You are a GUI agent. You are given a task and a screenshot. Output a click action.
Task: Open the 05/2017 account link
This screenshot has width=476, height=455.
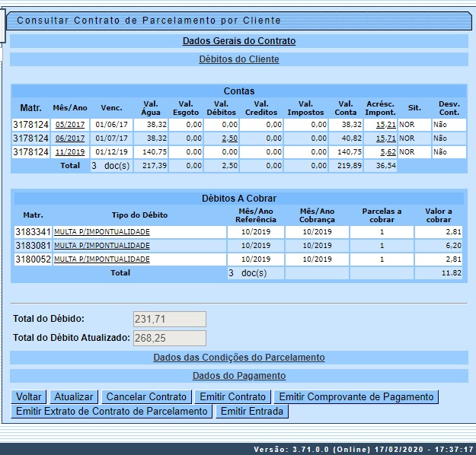click(70, 125)
